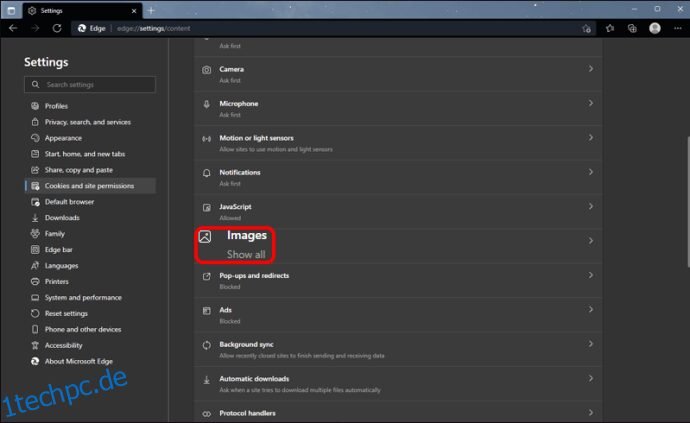
Task: Expand the Notifications chevron
Action: 591,172
